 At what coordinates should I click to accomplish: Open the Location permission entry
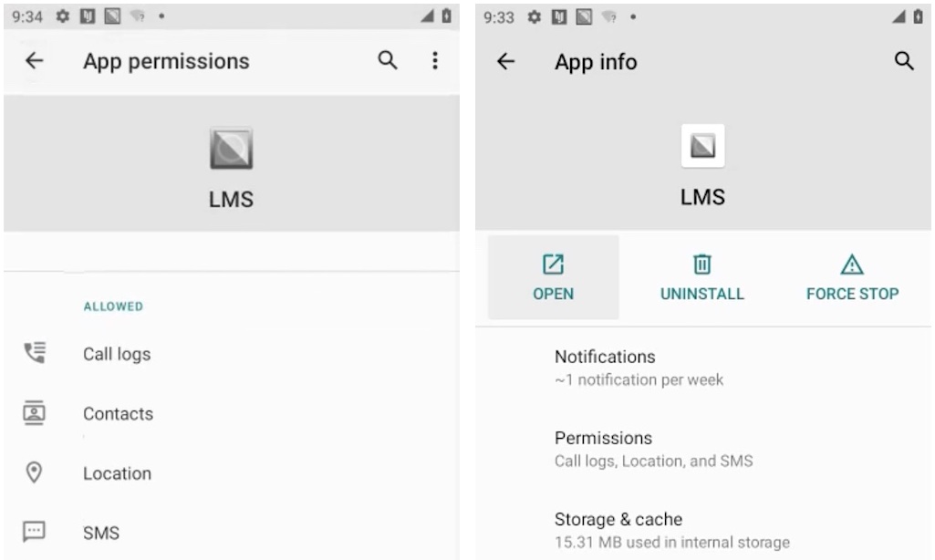click(x=117, y=473)
